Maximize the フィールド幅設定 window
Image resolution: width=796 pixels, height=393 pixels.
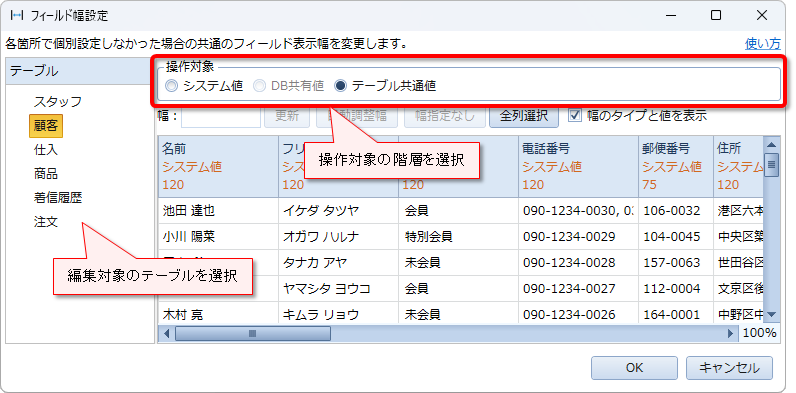click(716, 15)
